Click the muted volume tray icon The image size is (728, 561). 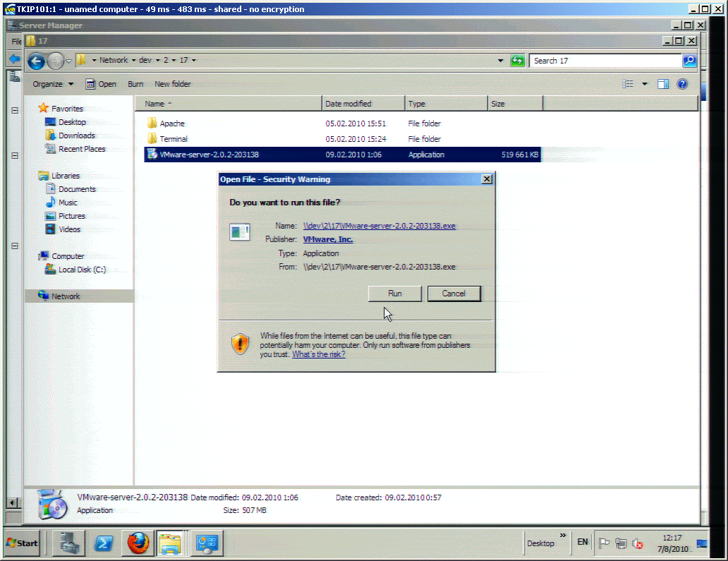coord(638,543)
